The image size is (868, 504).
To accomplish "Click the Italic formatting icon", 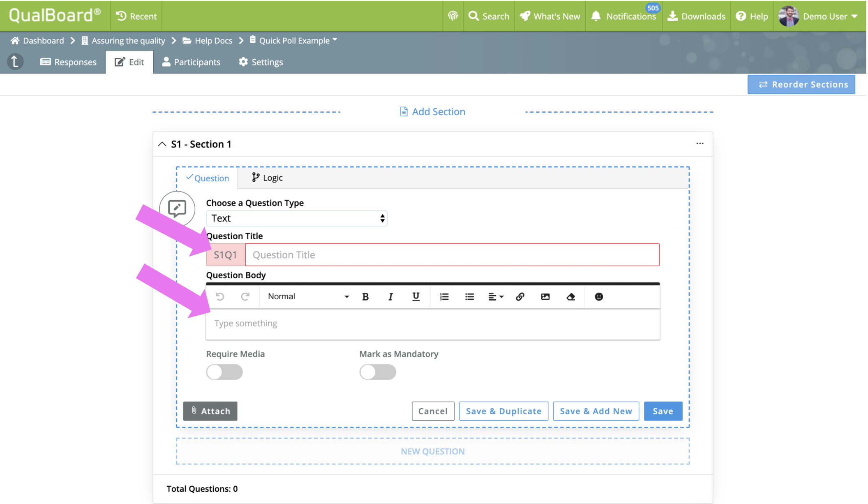I will 390,297.
